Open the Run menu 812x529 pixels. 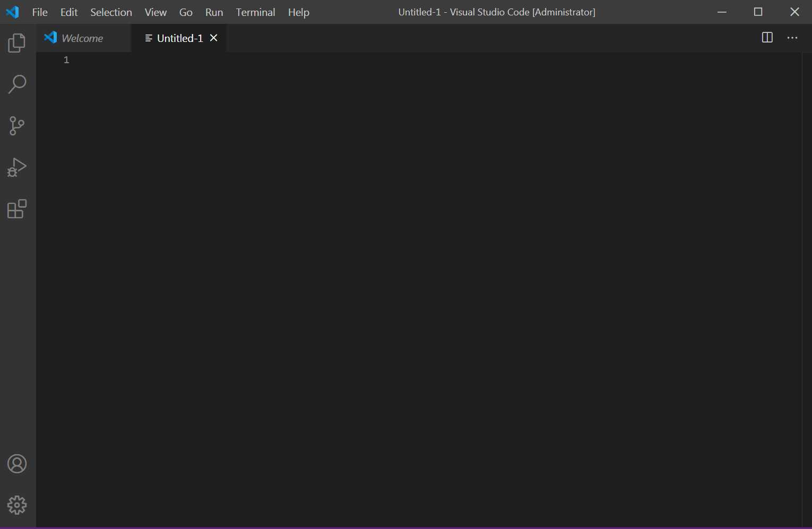click(214, 12)
